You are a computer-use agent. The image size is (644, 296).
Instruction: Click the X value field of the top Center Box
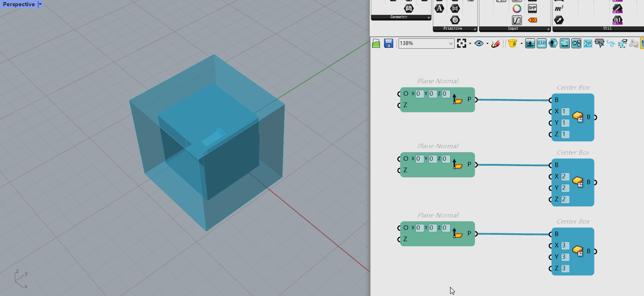click(x=565, y=111)
